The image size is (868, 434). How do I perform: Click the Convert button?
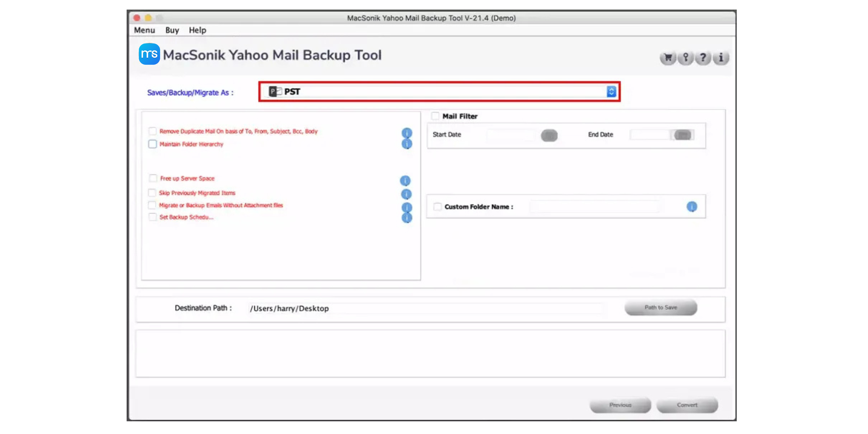click(687, 405)
